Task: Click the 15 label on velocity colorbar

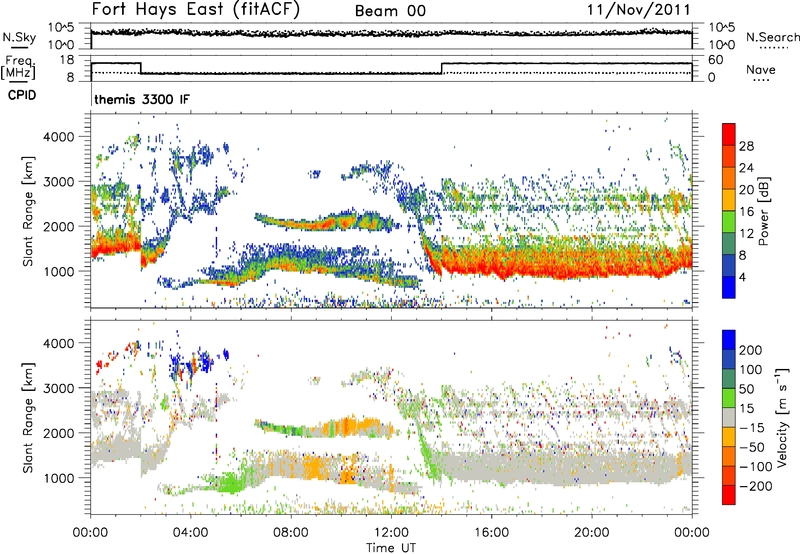Action: tap(746, 409)
